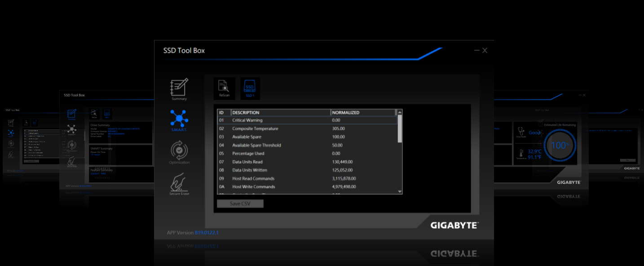Click the ID column header
Viewport: 644px width, 266px height.
(x=224, y=112)
